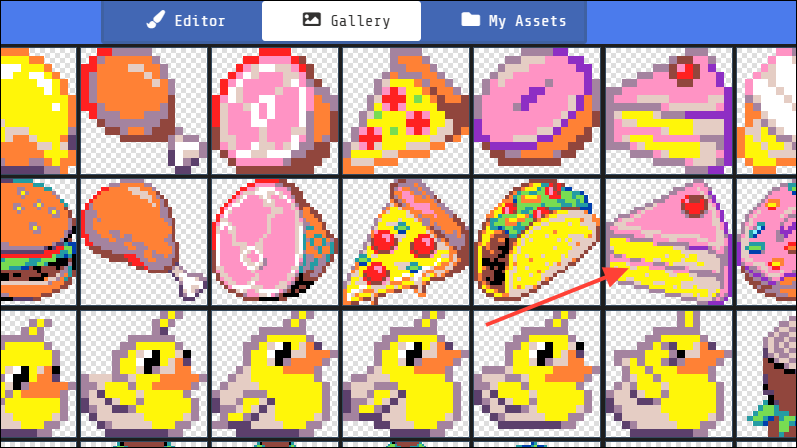Choose the detailed pizza slice with pepperoni
This screenshot has width=797, height=448.
click(406, 242)
